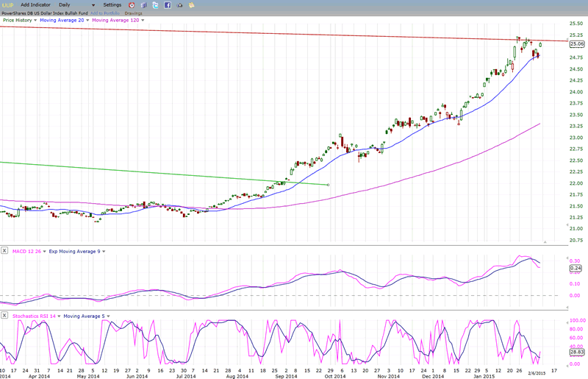Open the Settings menu

click(x=112, y=5)
